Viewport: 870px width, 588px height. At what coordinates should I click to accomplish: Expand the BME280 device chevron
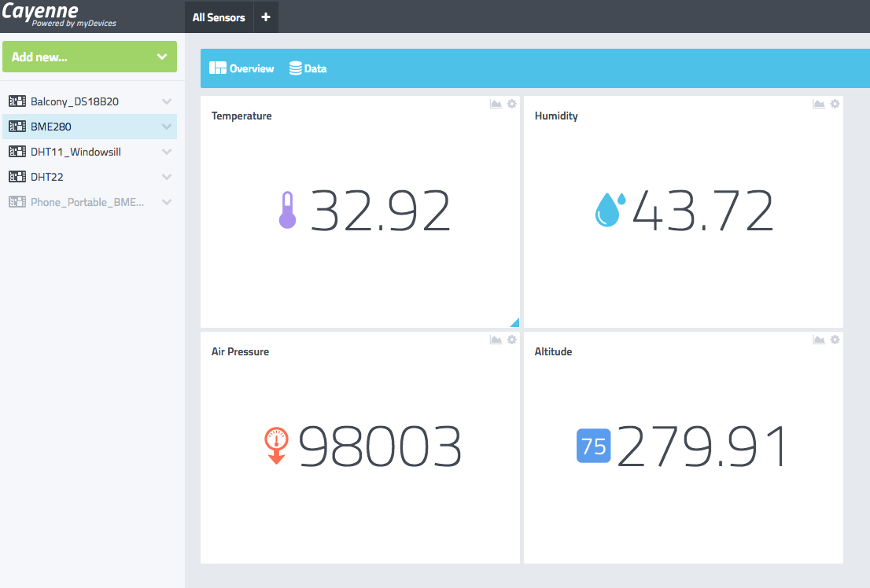[x=166, y=127]
